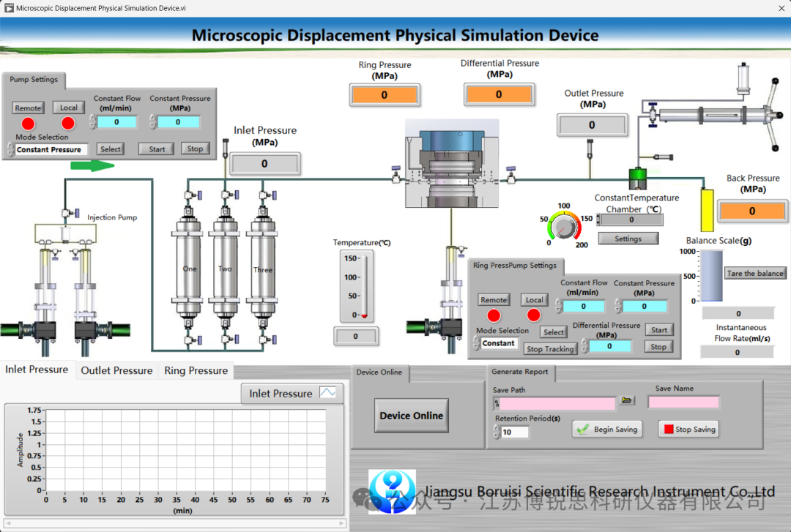
Task: Switch to the Outlet Pressure tab
Action: [116, 370]
